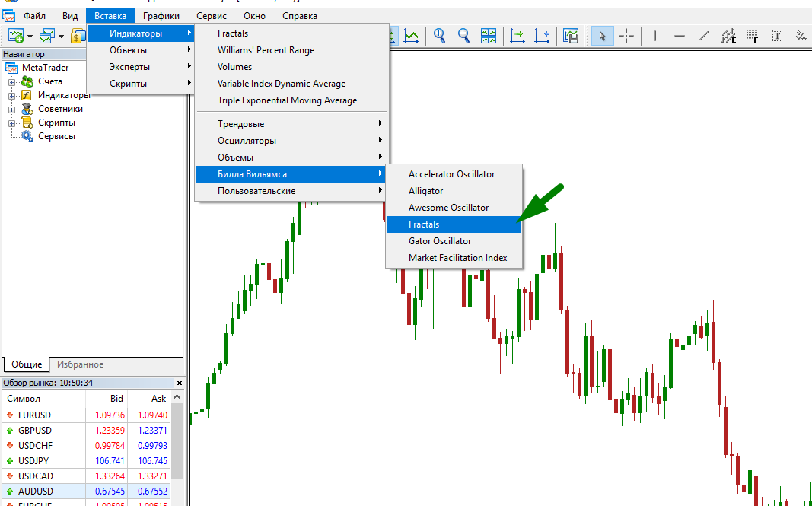Activate the cursor arrow tool
The height and width of the screenshot is (506, 812).
[602, 36]
